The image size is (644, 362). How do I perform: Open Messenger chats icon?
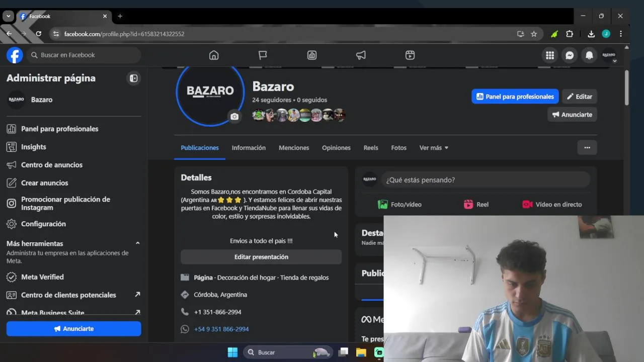pos(570,55)
